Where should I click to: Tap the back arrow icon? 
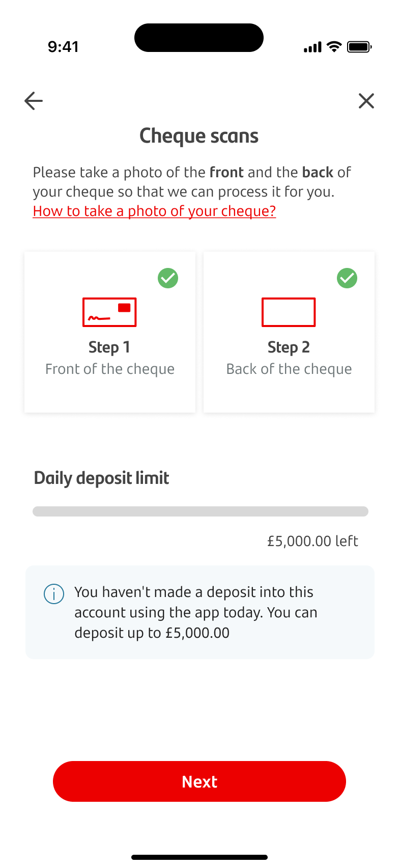(34, 101)
